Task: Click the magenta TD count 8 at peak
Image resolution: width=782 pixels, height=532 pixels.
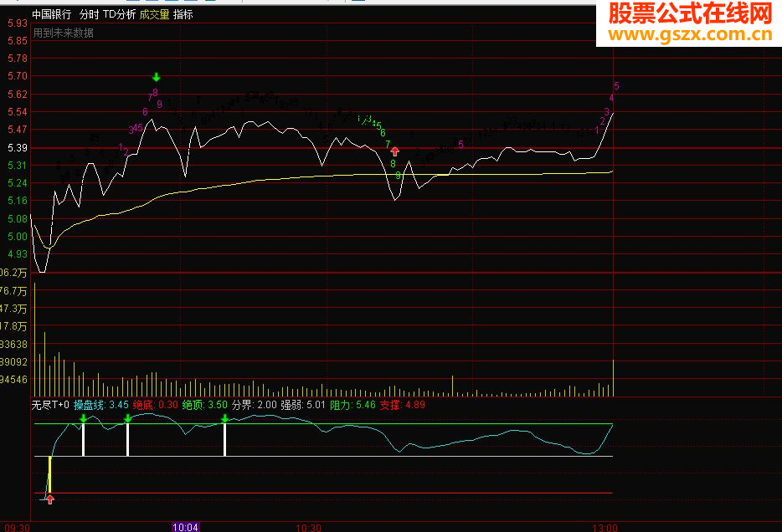Action: [x=156, y=92]
